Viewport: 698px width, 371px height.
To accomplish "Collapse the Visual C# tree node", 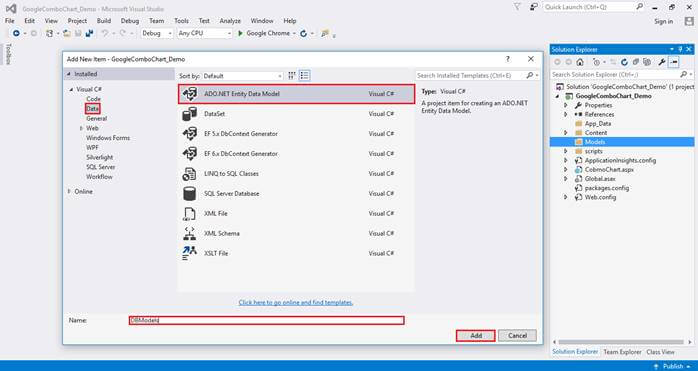I will (71, 90).
